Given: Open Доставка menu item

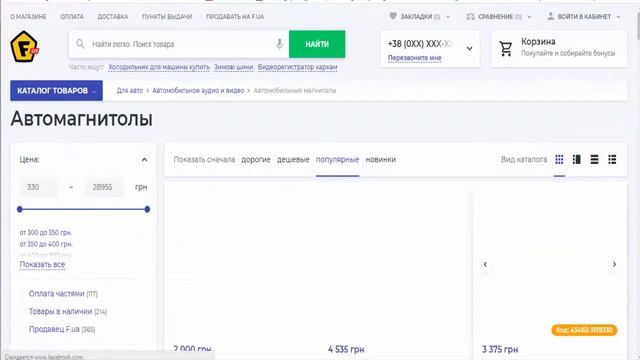Looking at the screenshot, I should coord(113,17).
